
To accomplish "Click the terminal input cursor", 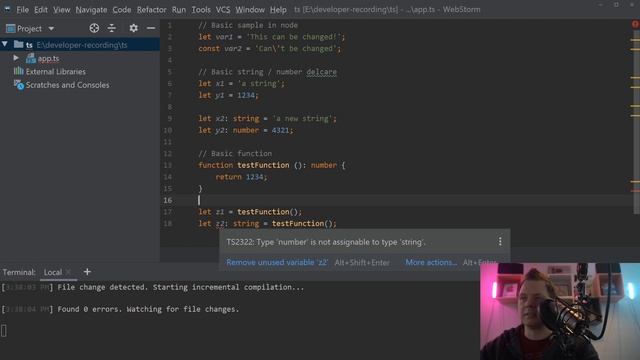I will pos(4,331).
